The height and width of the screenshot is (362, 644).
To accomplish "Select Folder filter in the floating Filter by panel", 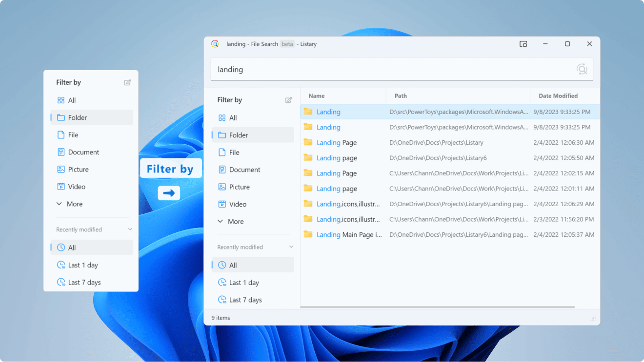I will click(92, 117).
